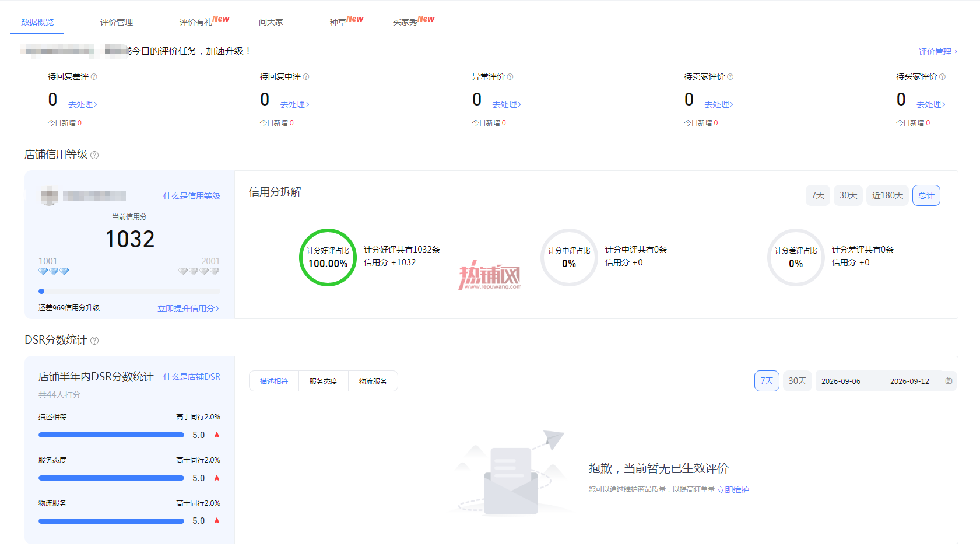Open 去处理 under 待回复差评

tap(83, 104)
